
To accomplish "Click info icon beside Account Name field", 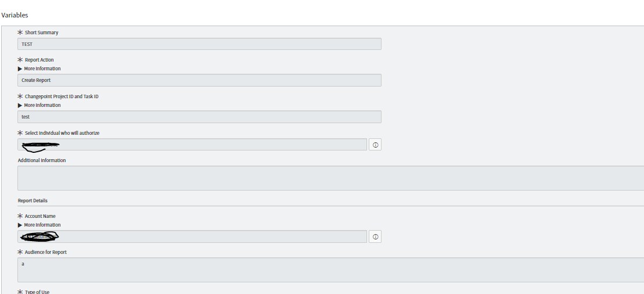I will click(x=375, y=237).
